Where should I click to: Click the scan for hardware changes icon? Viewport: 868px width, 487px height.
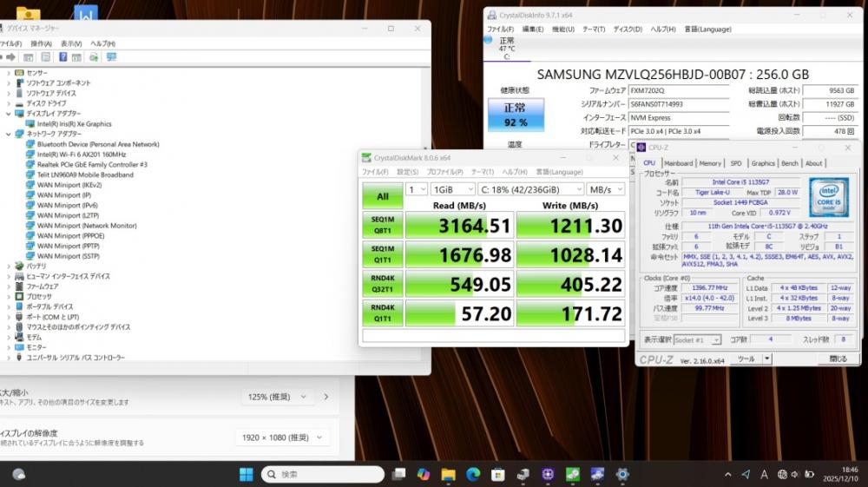111,57
